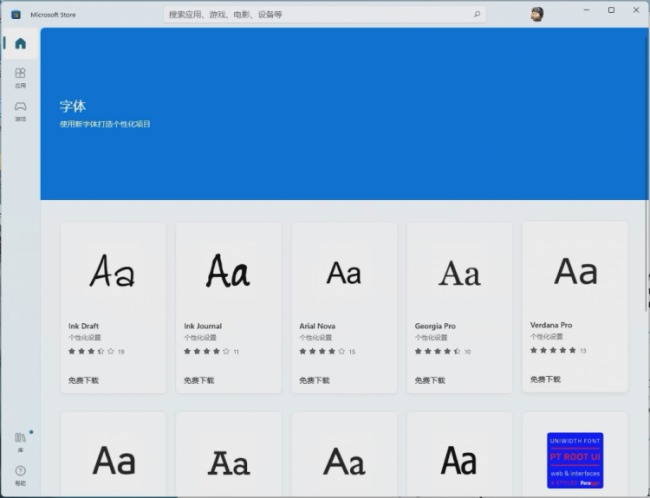Click 免费下载 under Verdana Pro

(x=545, y=379)
